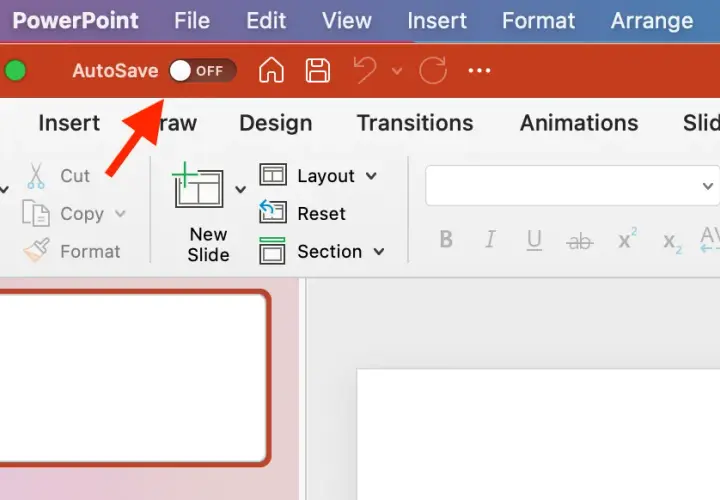Toggle Superscript formatting
The image size is (720, 500).
tap(627, 238)
